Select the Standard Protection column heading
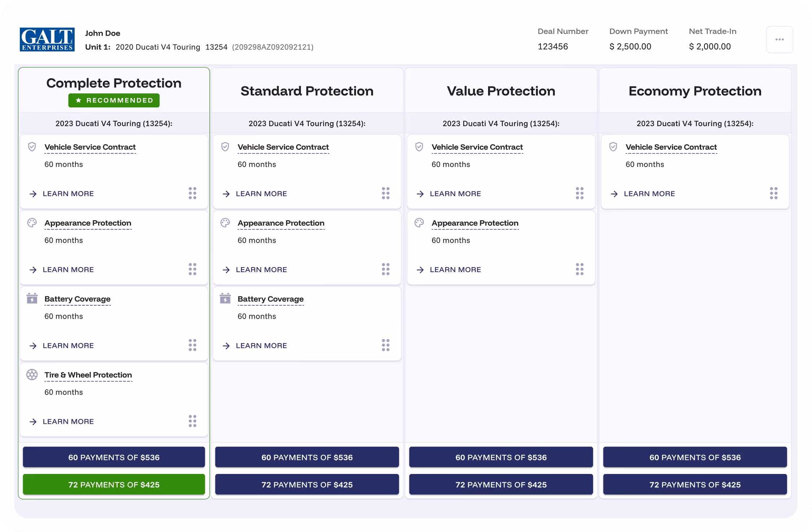 pos(307,91)
